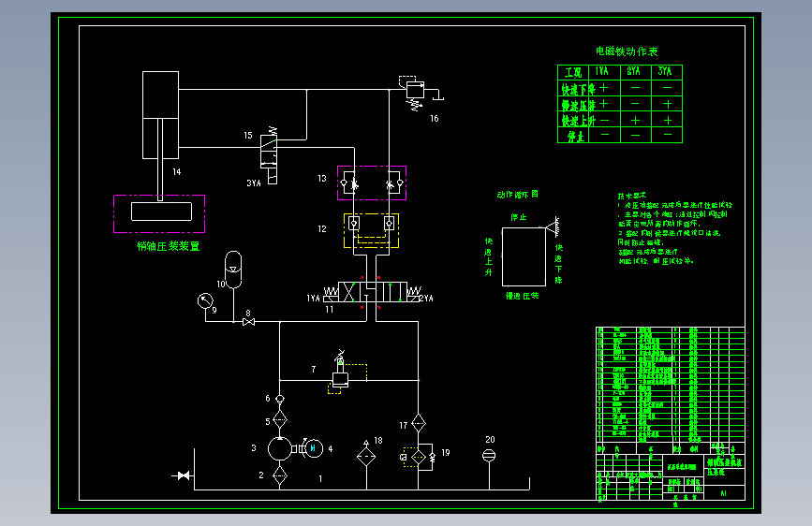Click the pressing block inside the magenta 销轴压装装置 box
The height and width of the screenshot is (526, 812).
point(162,212)
